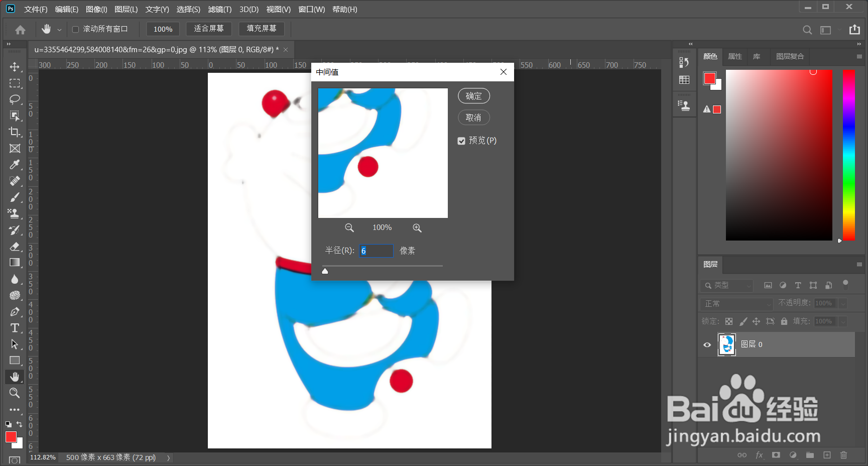Select the Move tool
This screenshot has width=868, height=466.
click(x=15, y=67)
